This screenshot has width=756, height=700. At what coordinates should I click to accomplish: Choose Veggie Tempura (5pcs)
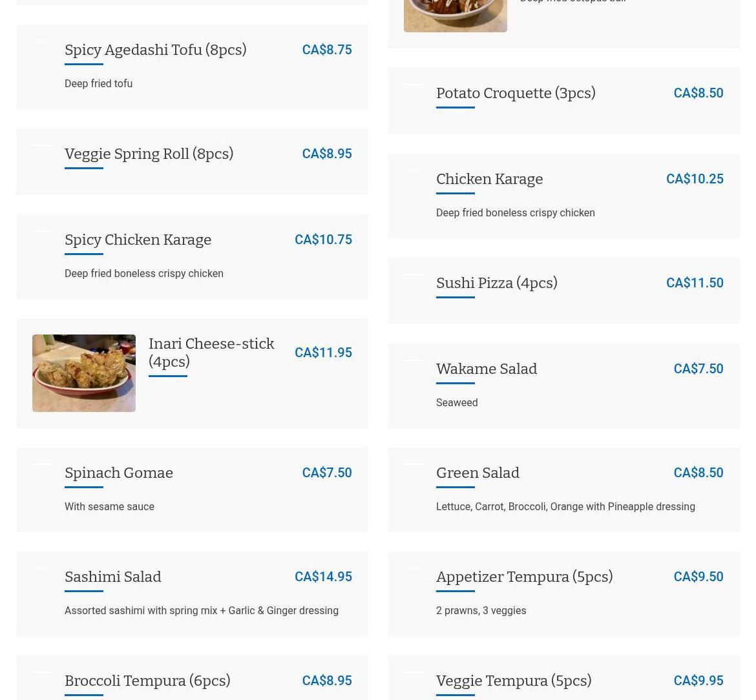563,678
